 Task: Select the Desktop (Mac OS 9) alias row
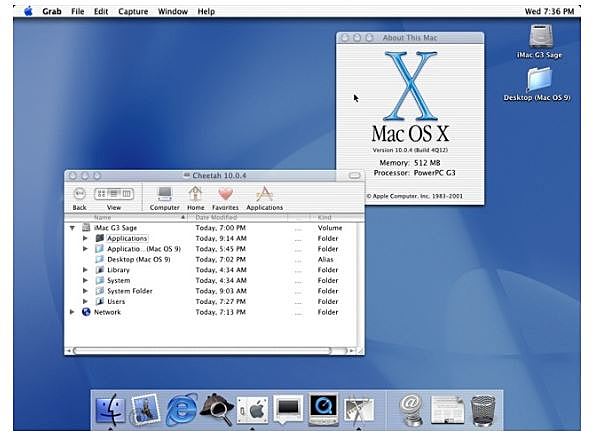(210, 259)
